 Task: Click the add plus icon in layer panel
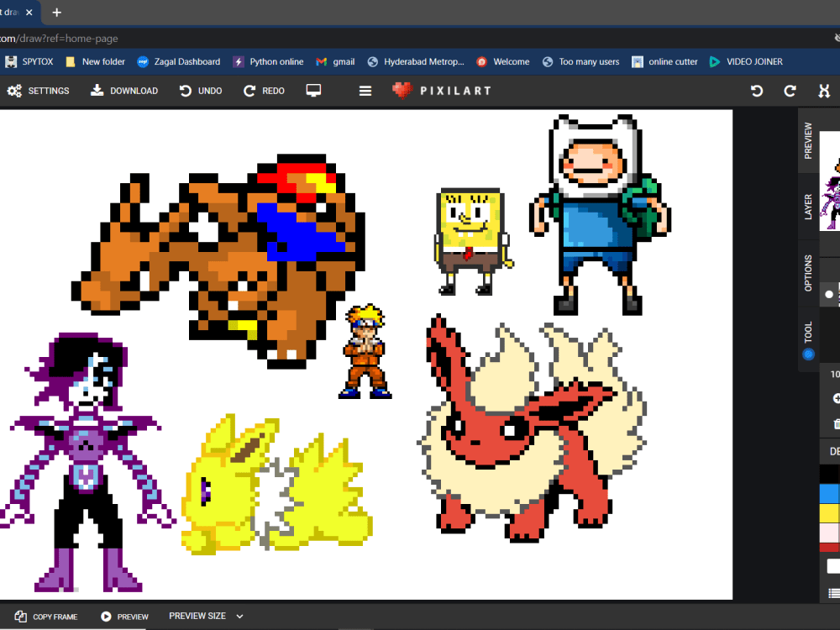point(837,398)
